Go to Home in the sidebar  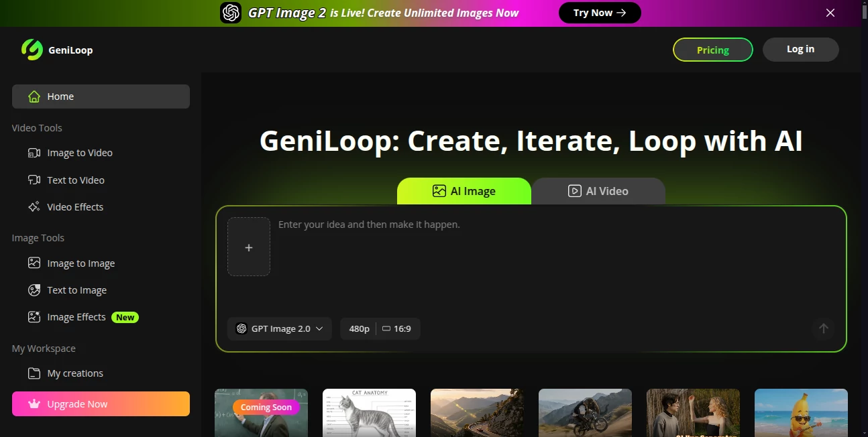(101, 97)
